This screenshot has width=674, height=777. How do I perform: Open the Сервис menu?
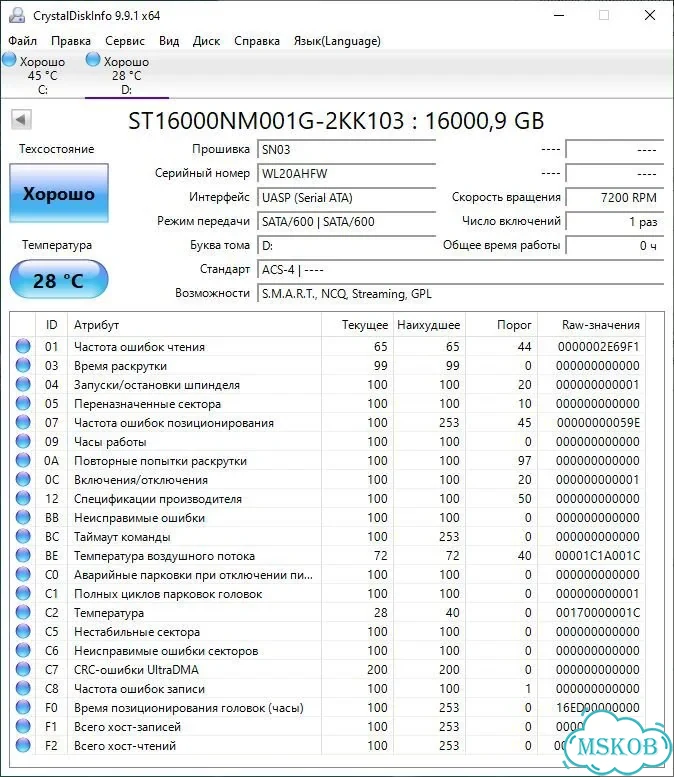tap(125, 41)
